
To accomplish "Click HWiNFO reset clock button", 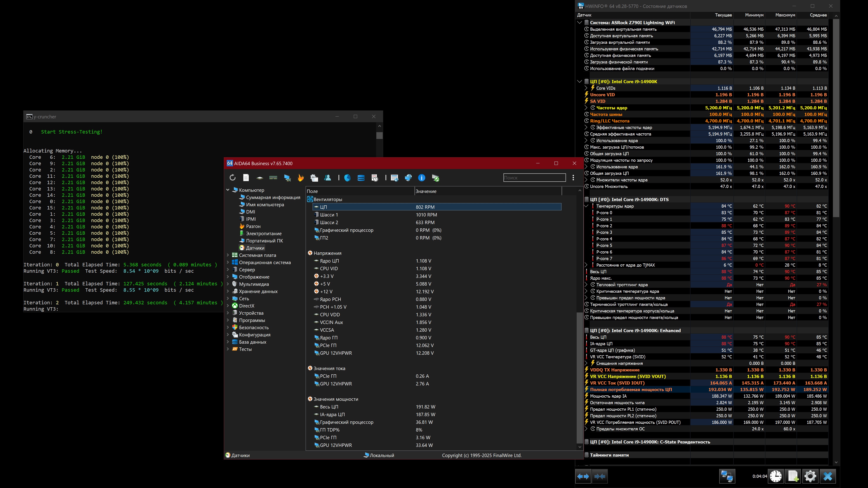I will (x=776, y=476).
